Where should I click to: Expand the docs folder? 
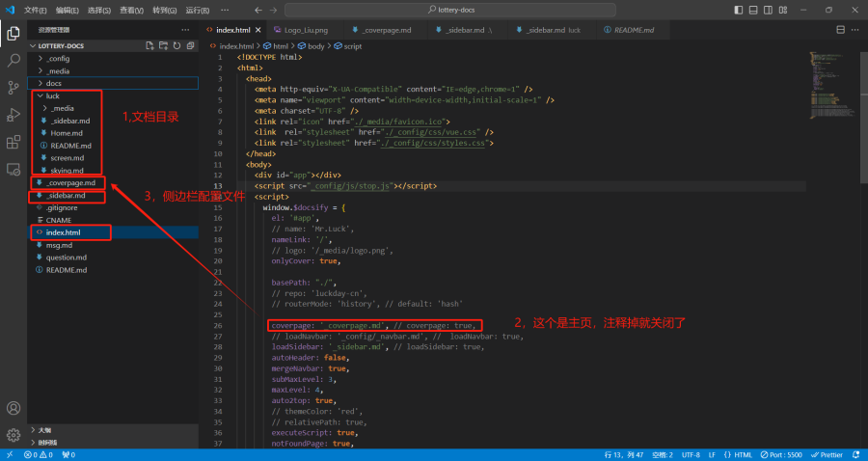113,83
